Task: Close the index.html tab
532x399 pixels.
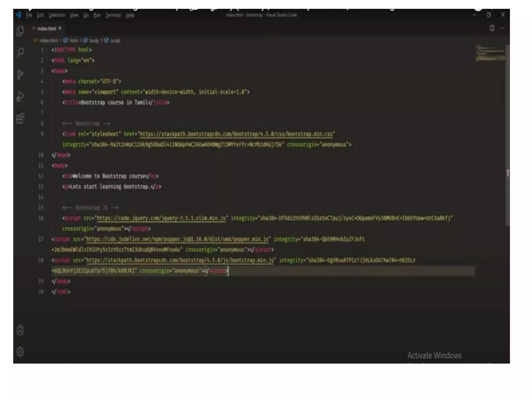Action: click(60, 28)
